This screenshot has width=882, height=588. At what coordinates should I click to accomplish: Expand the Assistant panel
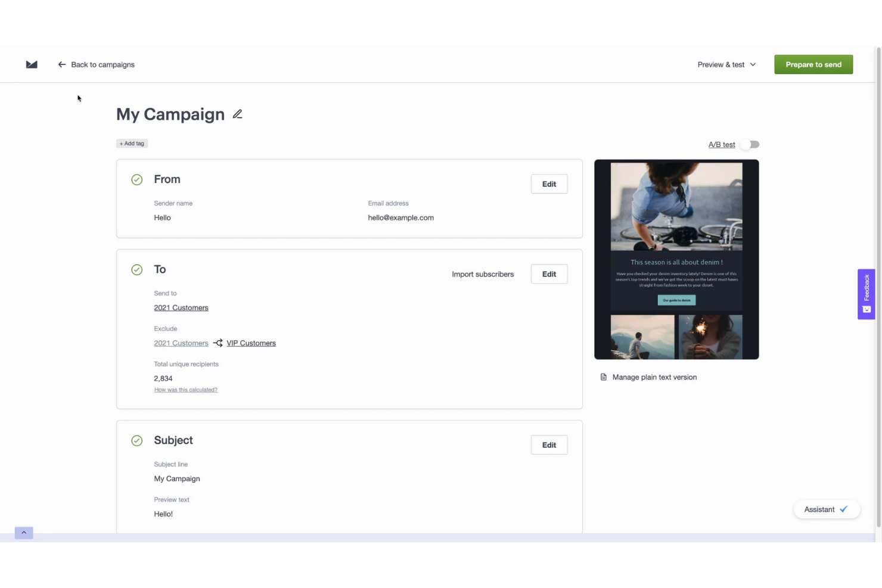coord(819,509)
